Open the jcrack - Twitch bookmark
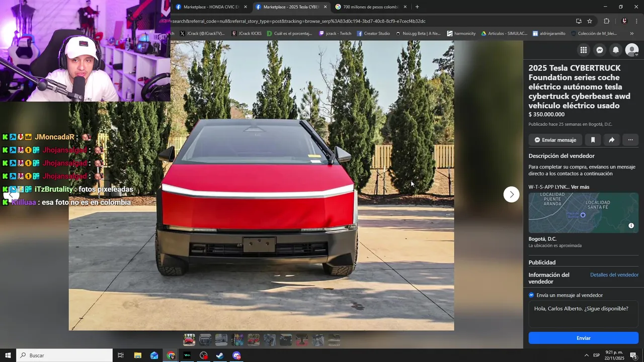Viewport: 644px width, 362px height. coord(335,34)
